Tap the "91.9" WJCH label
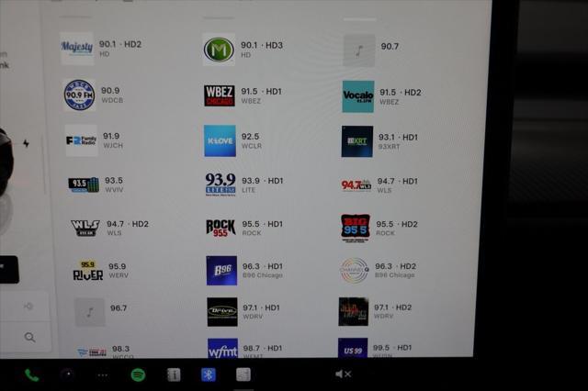 [x=111, y=136]
